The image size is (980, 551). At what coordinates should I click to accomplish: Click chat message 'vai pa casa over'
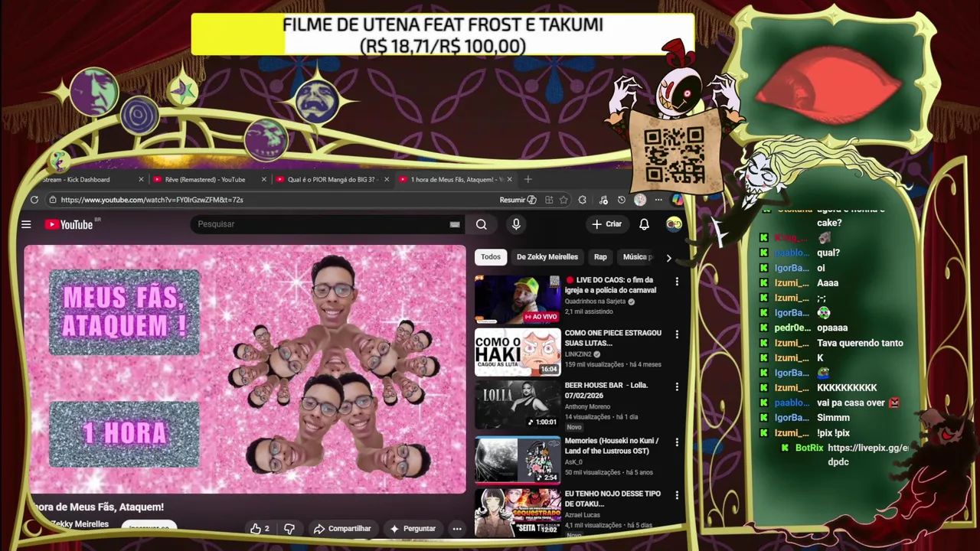[851, 403]
